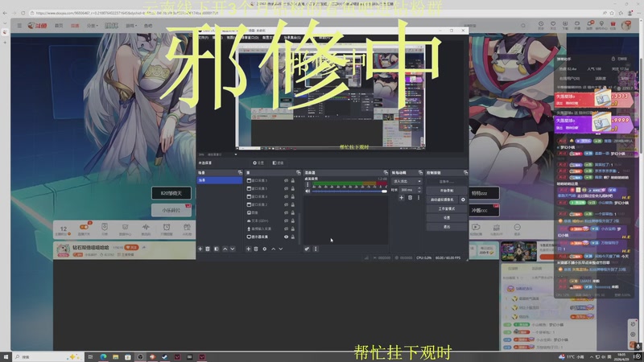
Task: Open Douyu 直播 navigation tab
Action: 75,26
